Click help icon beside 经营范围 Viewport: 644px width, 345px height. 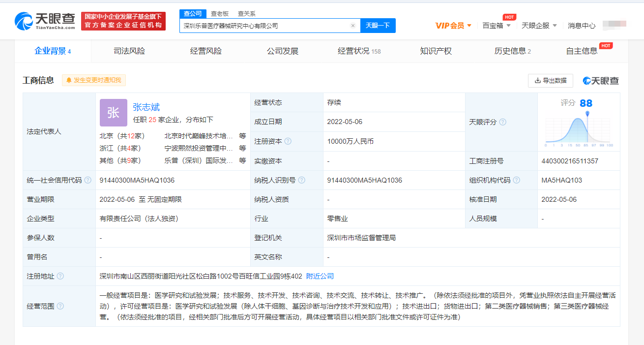click(60, 306)
